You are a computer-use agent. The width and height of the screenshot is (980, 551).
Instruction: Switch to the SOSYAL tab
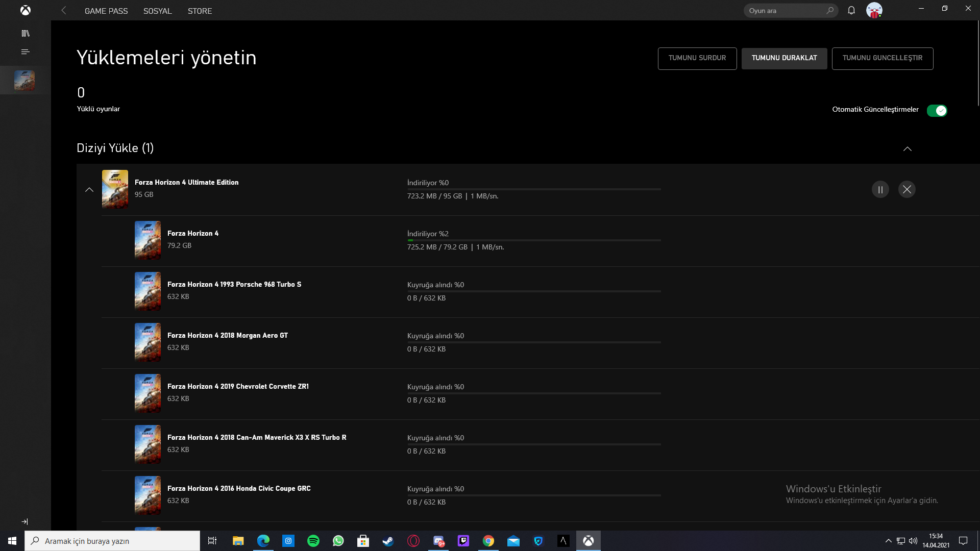click(x=157, y=11)
